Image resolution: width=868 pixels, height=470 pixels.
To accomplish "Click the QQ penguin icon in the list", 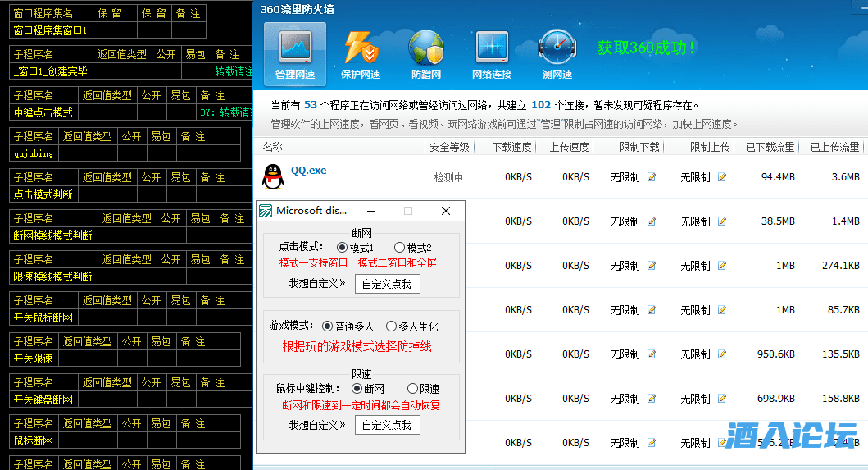I will [x=272, y=176].
